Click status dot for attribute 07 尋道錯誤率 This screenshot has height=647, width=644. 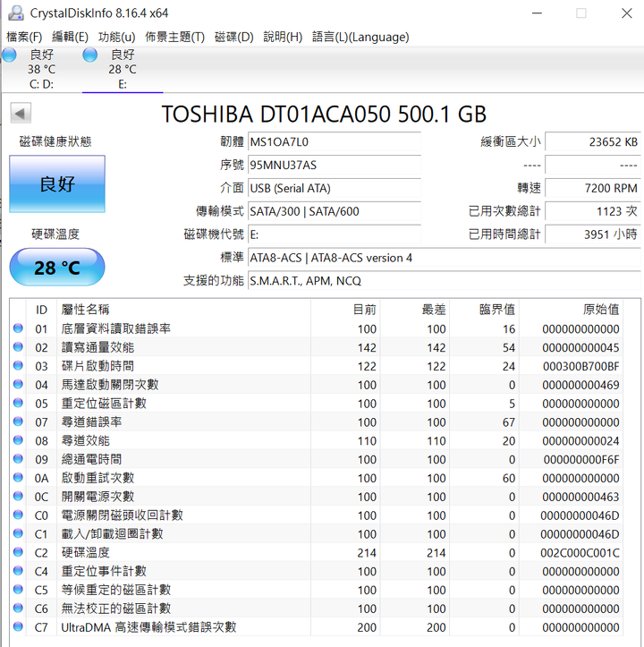tap(18, 421)
